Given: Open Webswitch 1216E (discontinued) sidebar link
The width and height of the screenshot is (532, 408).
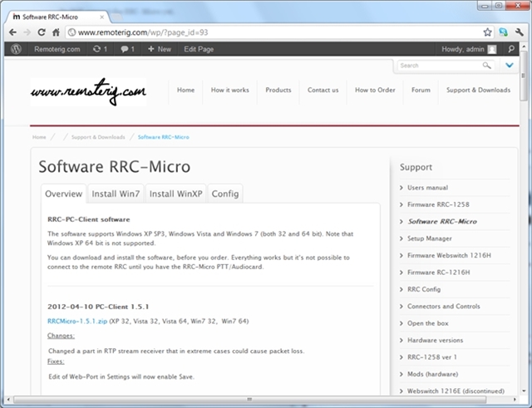Looking at the screenshot, I should click(456, 391).
